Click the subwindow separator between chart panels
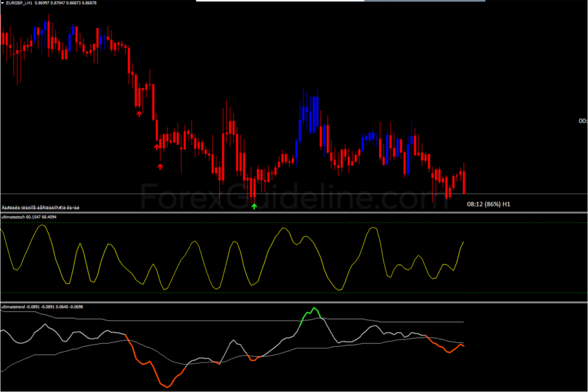The image size is (588, 392). tap(287, 211)
